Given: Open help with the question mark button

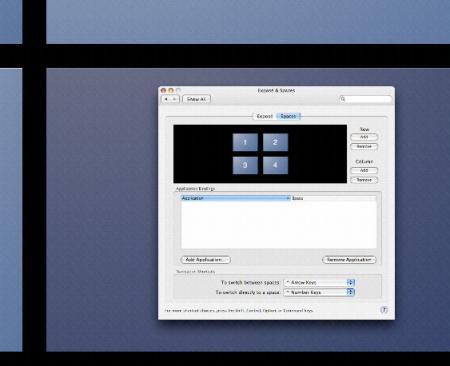Looking at the screenshot, I should click(384, 310).
